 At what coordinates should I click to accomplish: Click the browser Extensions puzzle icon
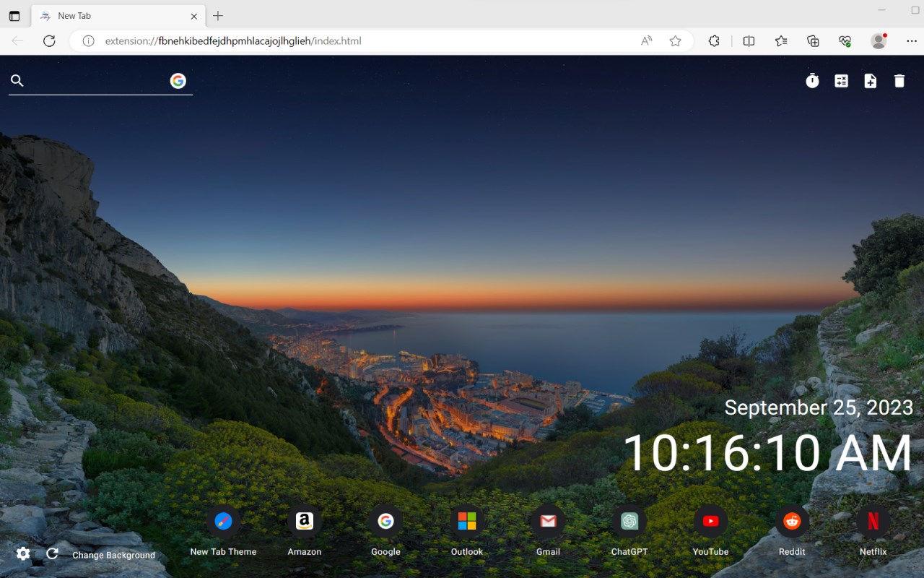click(714, 41)
